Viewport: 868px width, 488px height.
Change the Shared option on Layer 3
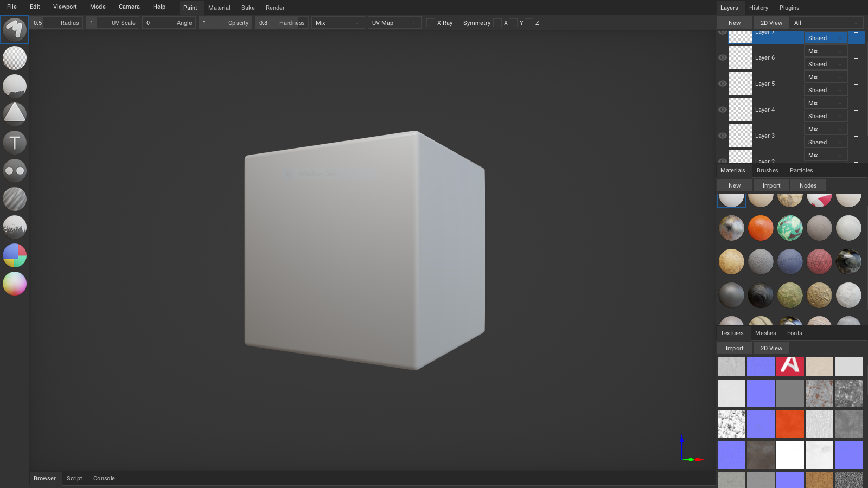(825, 142)
